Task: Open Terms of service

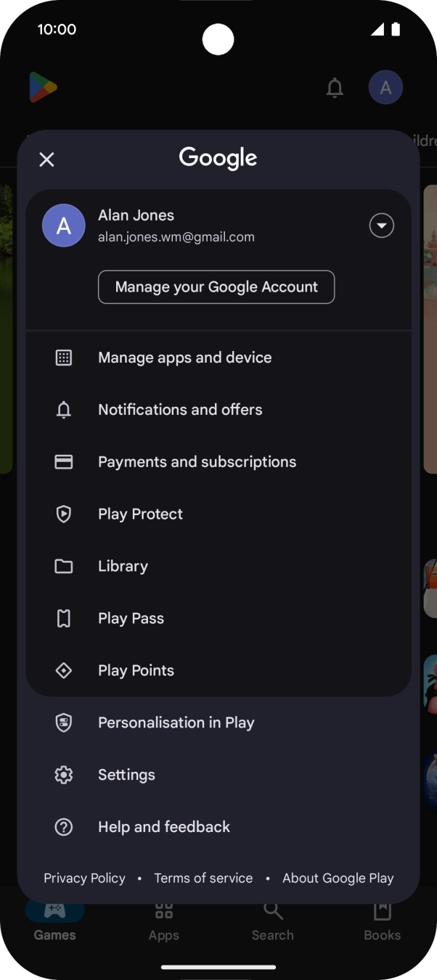Action: click(203, 878)
